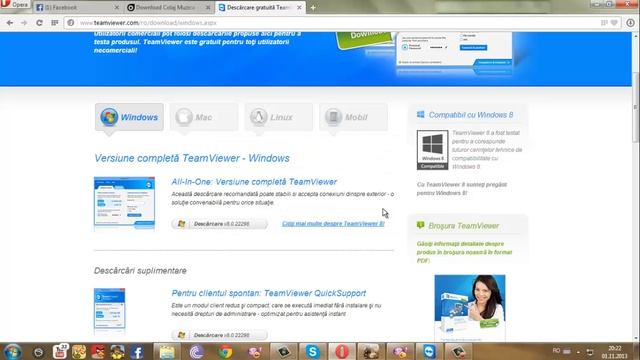Select the Mobil platform tab

point(353,117)
